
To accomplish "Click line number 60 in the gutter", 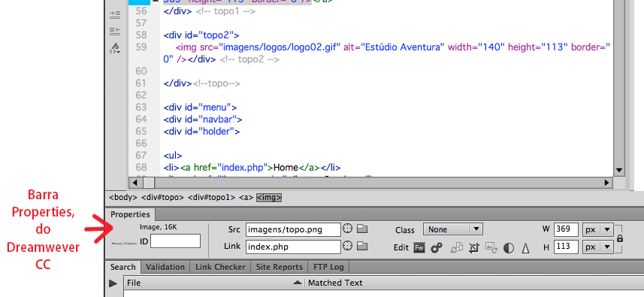I will [x=141, y=71].
